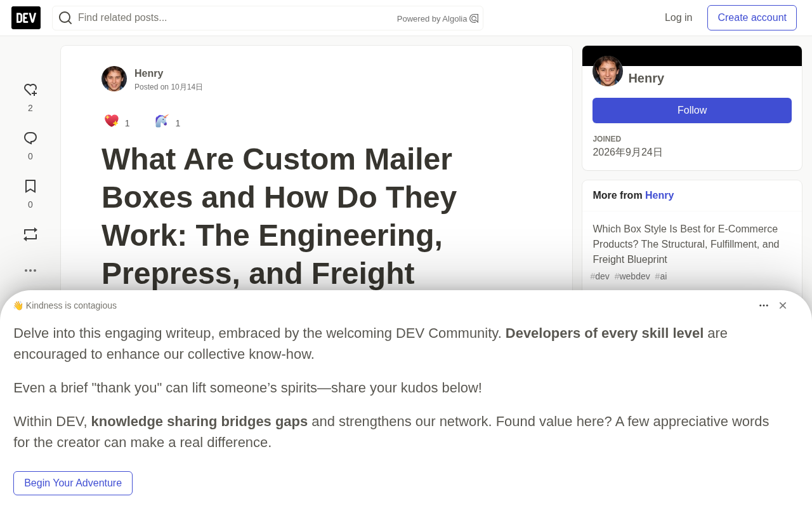Add a heart reaction from the sidebar
812x508 pixels.
(30, 90)
